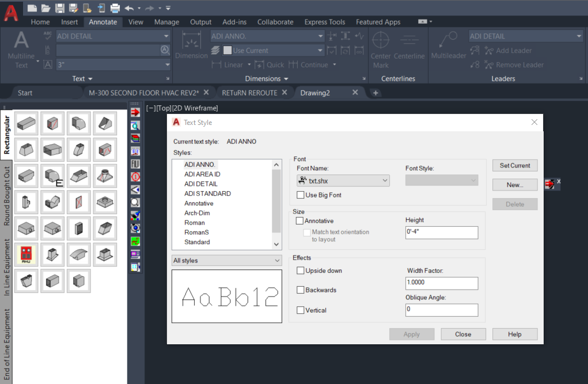Open the M-300 SECOND FLOOR HVAC REV2 drawing tab
Image resolution: width=588 pixels, height=384 pixels.
[x=144, y=92]
